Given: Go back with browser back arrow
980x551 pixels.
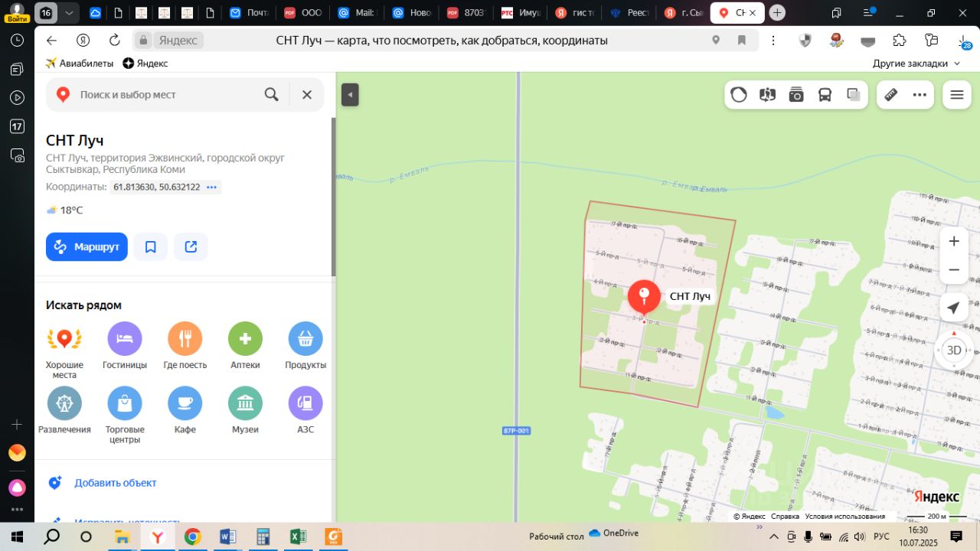Looking at the screenshot, I should click(51, 41).
